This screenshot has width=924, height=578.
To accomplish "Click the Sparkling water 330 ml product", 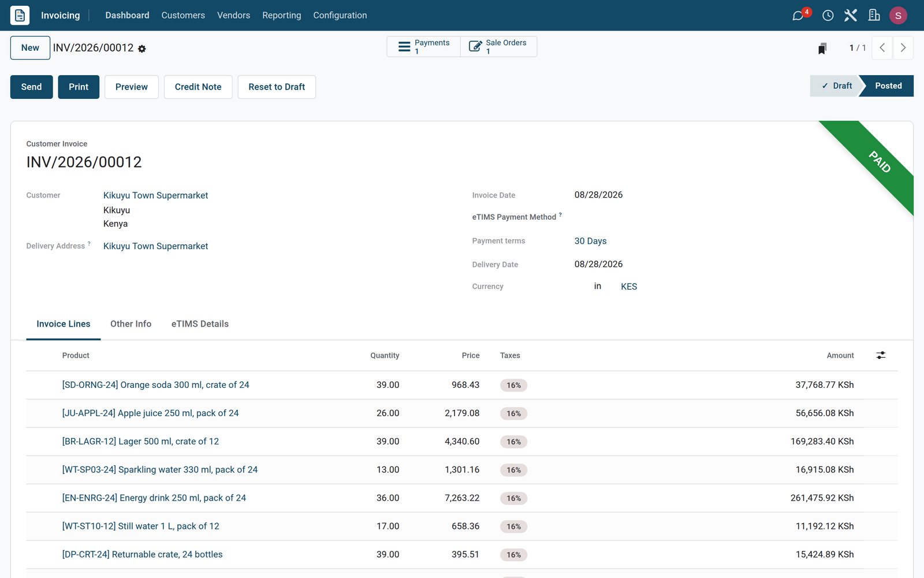I will pos(160,470).
